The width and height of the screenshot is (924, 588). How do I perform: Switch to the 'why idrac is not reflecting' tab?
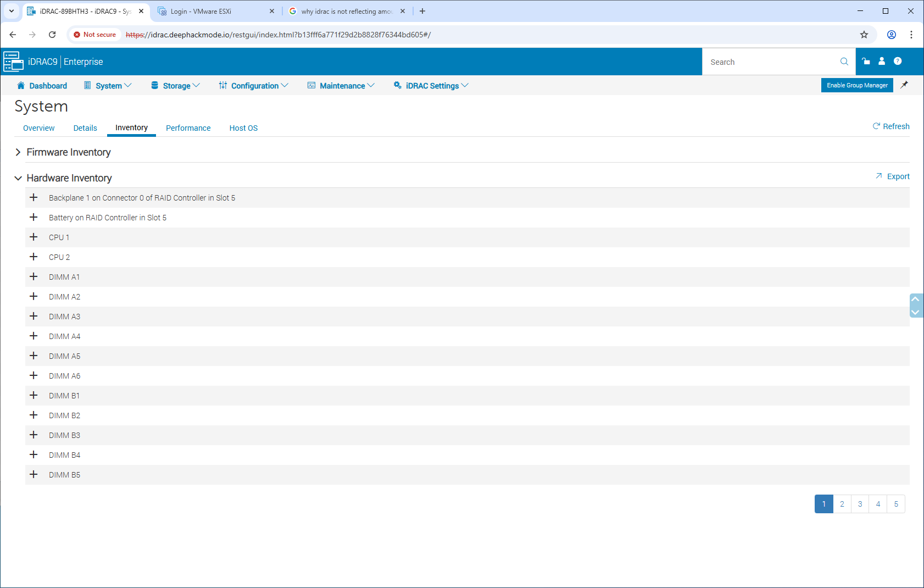point(347,11)
